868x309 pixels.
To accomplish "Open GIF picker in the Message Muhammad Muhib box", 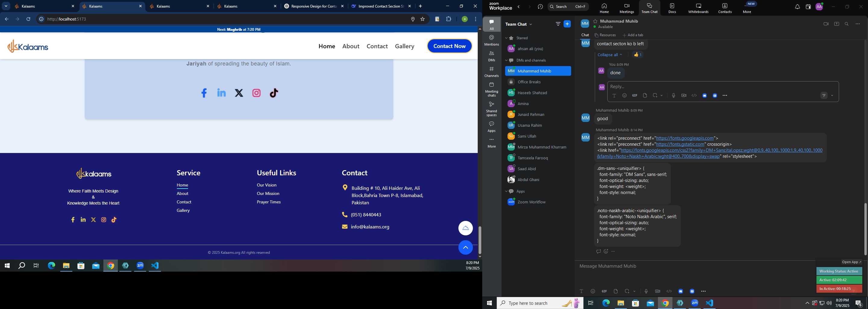I will click(604, 291).
